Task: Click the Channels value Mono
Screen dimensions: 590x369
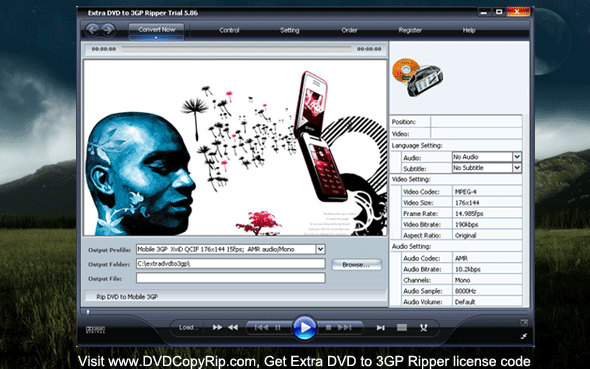Action: (462, 280)
